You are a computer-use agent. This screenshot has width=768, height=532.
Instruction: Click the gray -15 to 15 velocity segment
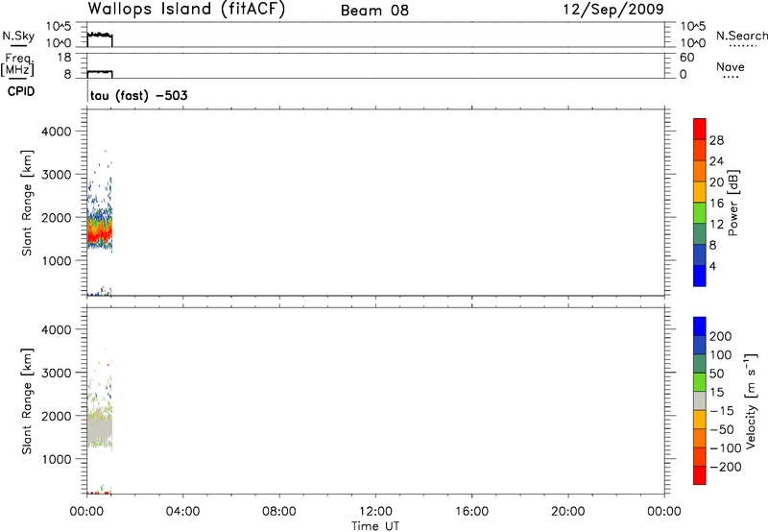point(700,401)
